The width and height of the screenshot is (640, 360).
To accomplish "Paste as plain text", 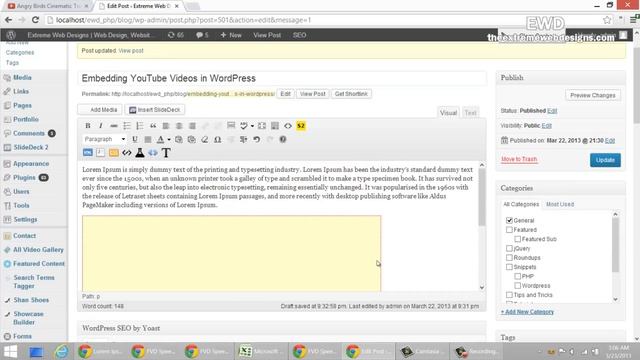I will pyautogui.click(x=179, y=139).
